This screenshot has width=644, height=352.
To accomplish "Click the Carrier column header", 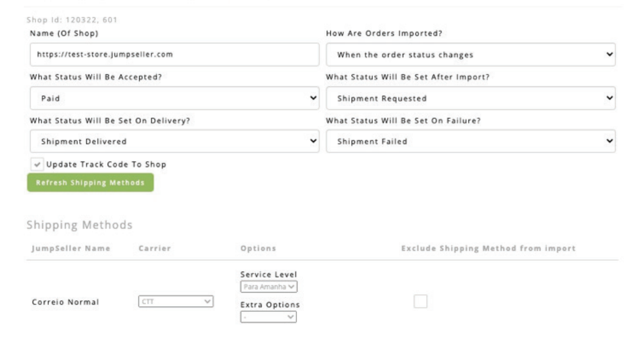I will (x=155, y=249).
